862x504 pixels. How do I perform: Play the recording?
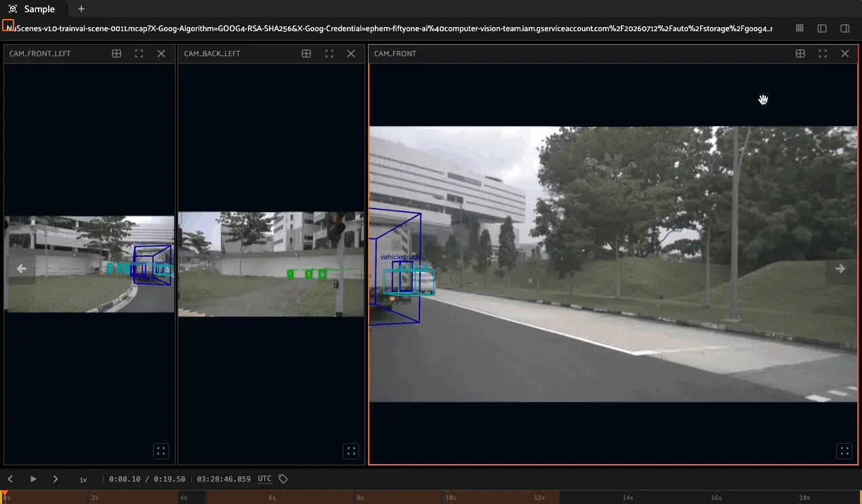(33, 479)
